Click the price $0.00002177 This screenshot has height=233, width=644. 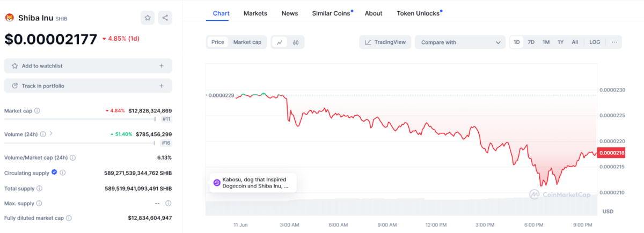(51, 39)
